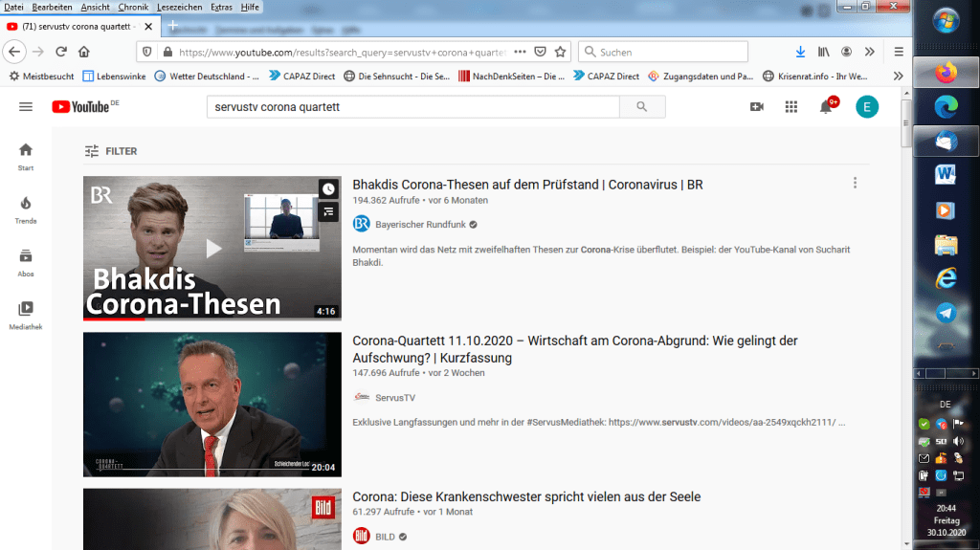Click the YouTube search magnifier button
The height and width of the screenshot is (550, 980).
tap(642, 107)
